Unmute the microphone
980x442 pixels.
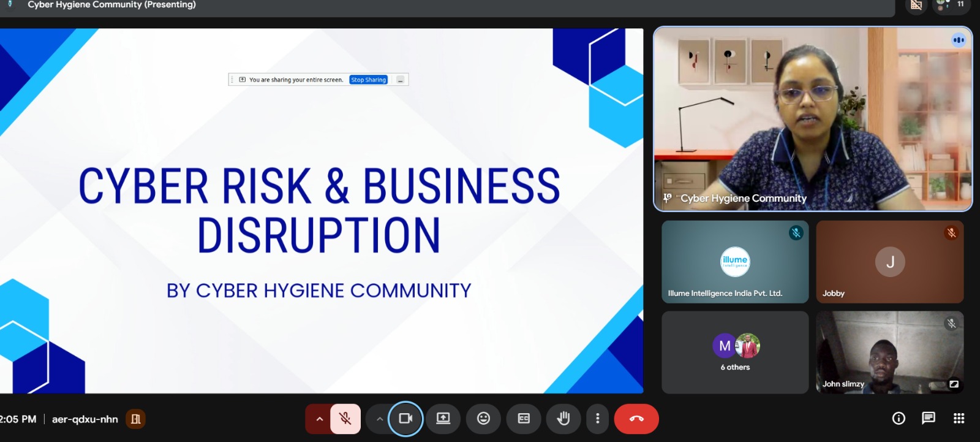point(345,419)
